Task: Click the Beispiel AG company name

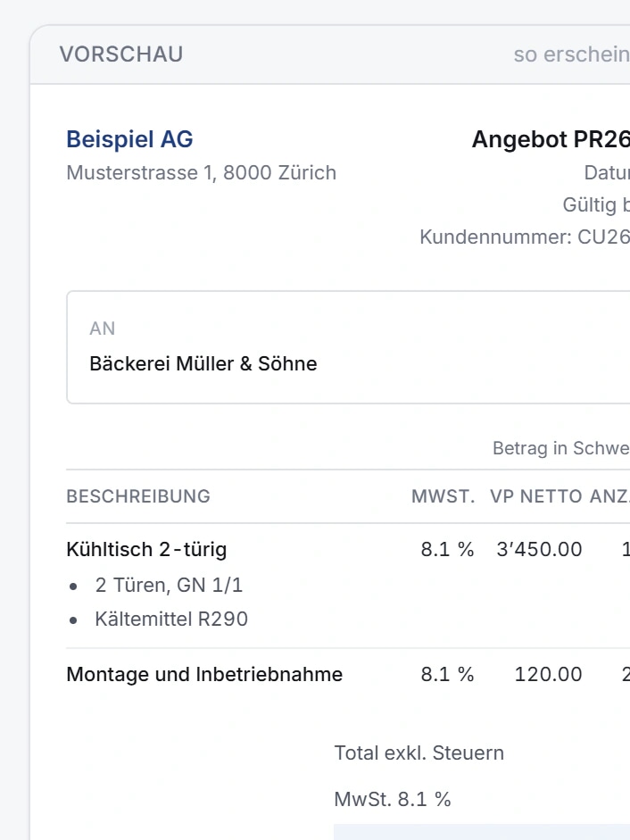Action: [129, 139]
